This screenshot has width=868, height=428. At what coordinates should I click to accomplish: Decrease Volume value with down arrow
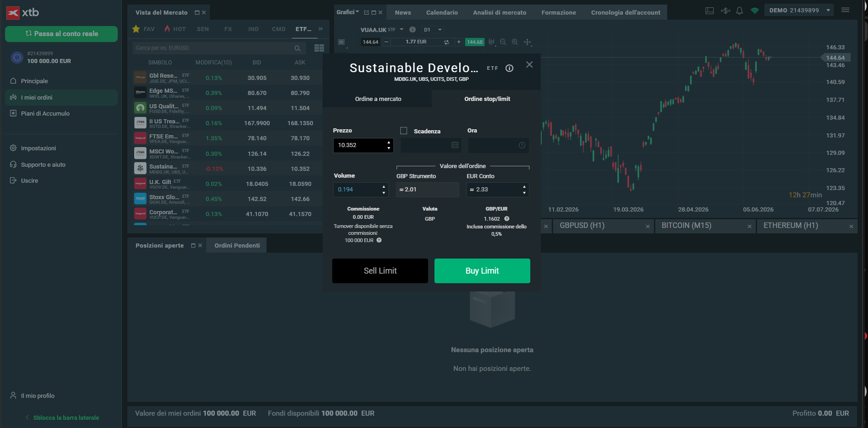[x=384, y=193]
